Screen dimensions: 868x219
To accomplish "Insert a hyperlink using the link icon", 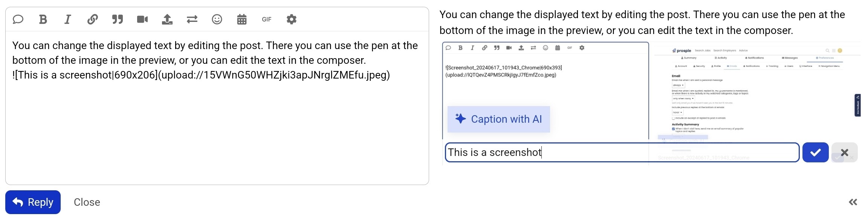I will pyautogui.click(x=93, y=19).
